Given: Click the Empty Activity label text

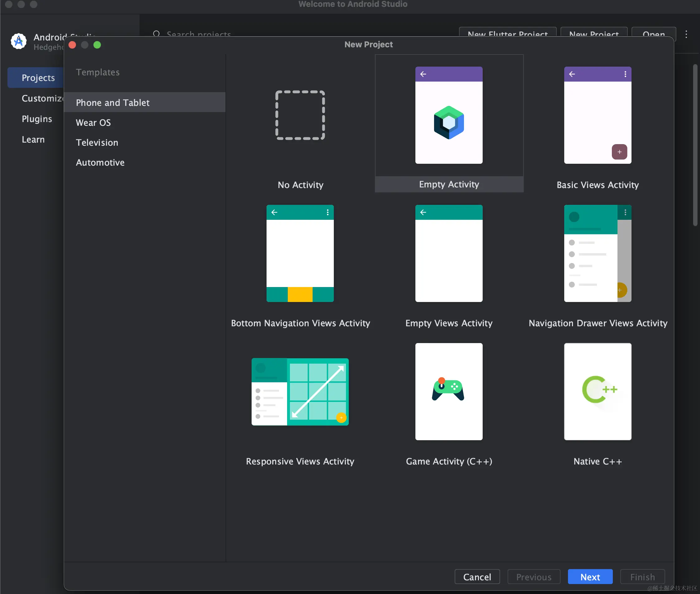Looking at the screenshot, I should (449, 184).
